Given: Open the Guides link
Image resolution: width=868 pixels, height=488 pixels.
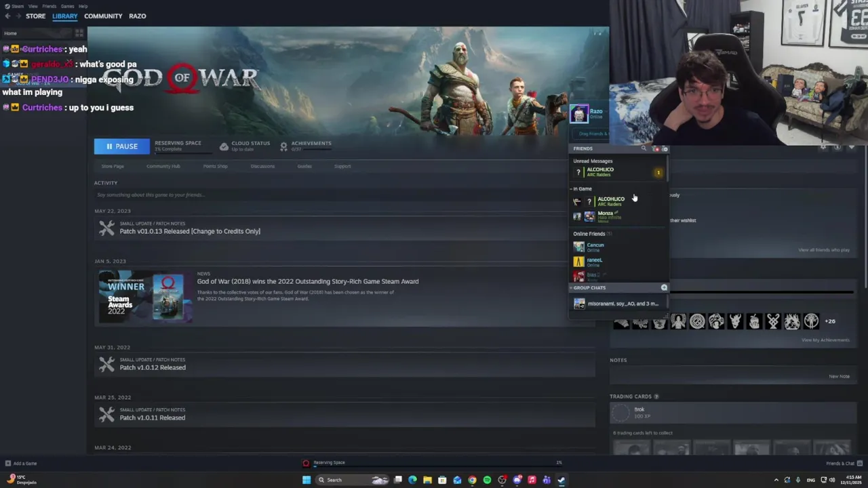Looking at the screenshot, I should point(304,166).
